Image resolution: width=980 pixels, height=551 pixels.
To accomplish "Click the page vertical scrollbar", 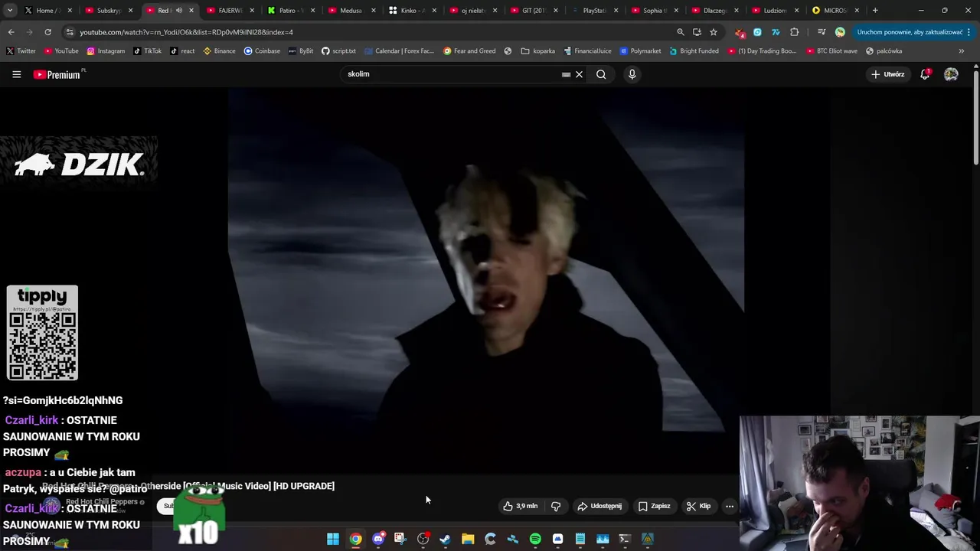I will point(976,115).
